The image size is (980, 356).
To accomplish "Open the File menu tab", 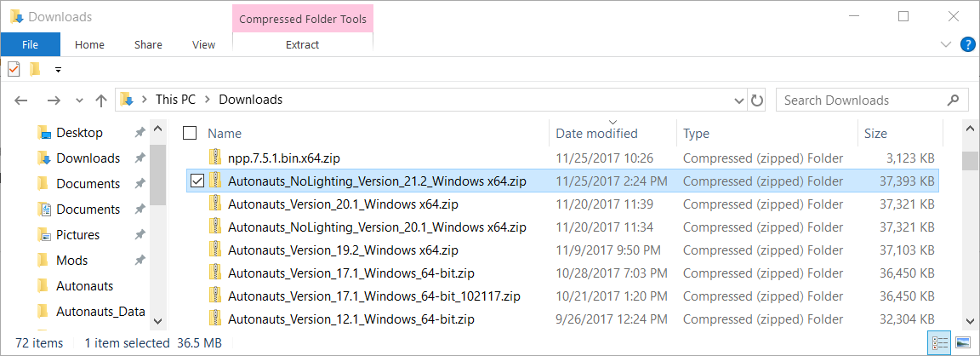I will click(30, 44).
